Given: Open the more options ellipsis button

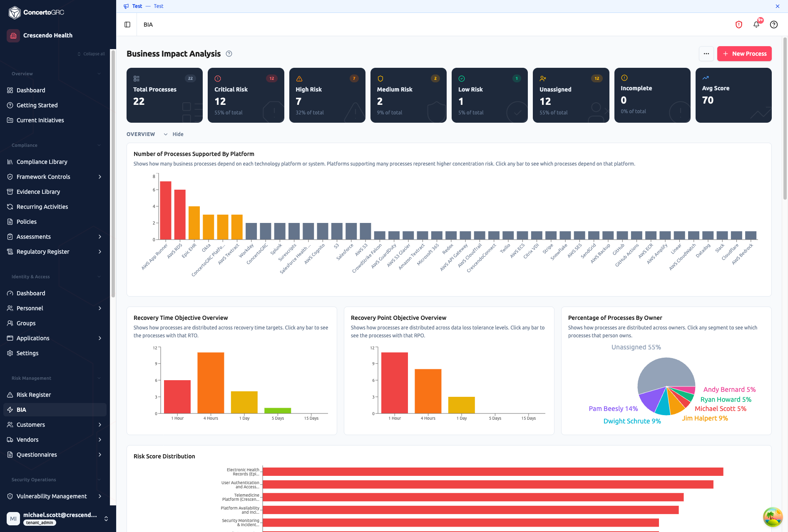Looking at the screenshot, I should coord(706,54).
